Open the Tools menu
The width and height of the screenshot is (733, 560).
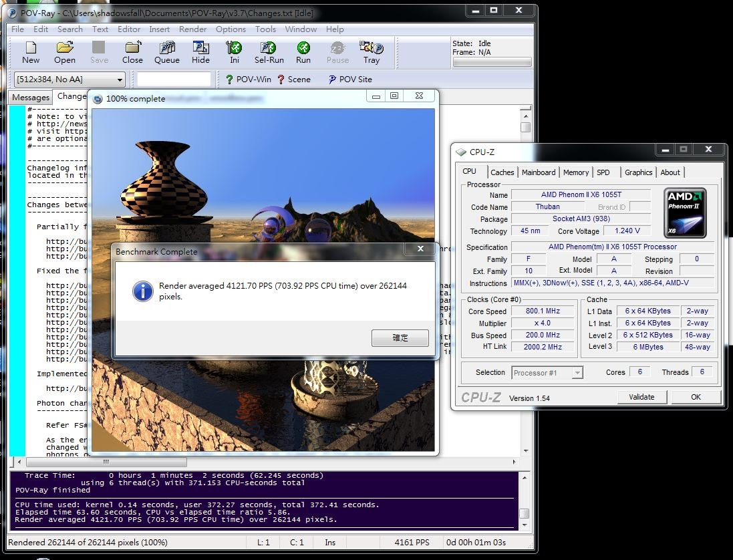coord(265,29)
